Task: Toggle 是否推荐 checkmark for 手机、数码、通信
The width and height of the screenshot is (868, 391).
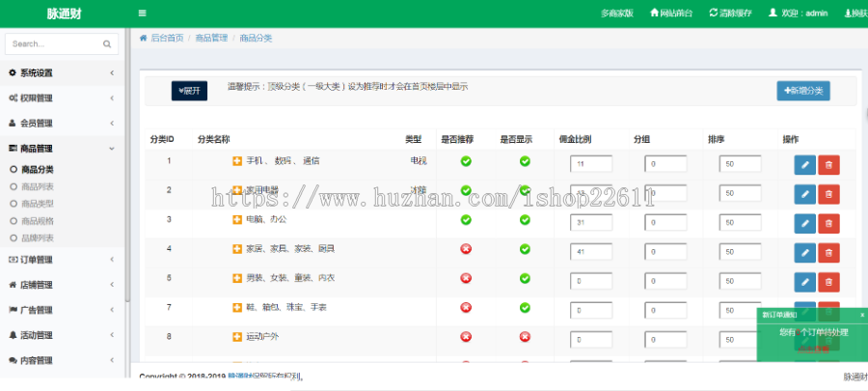Action: [466, 161]
